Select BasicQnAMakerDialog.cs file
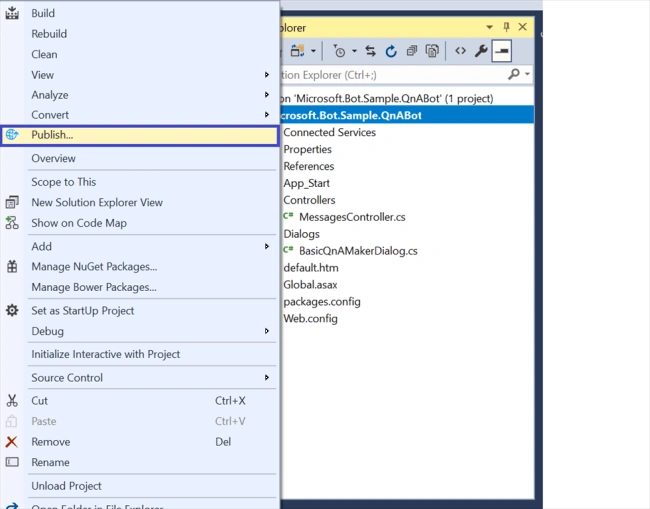 point(358,251)
